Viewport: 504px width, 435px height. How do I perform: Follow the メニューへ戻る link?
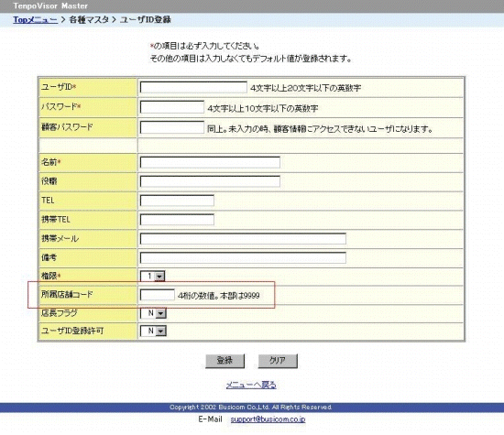[251, 385]
